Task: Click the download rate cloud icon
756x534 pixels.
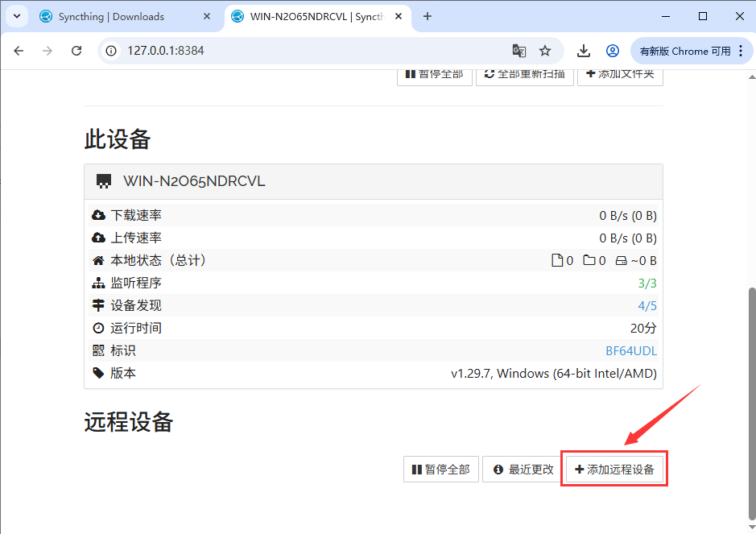Action: 99,214
